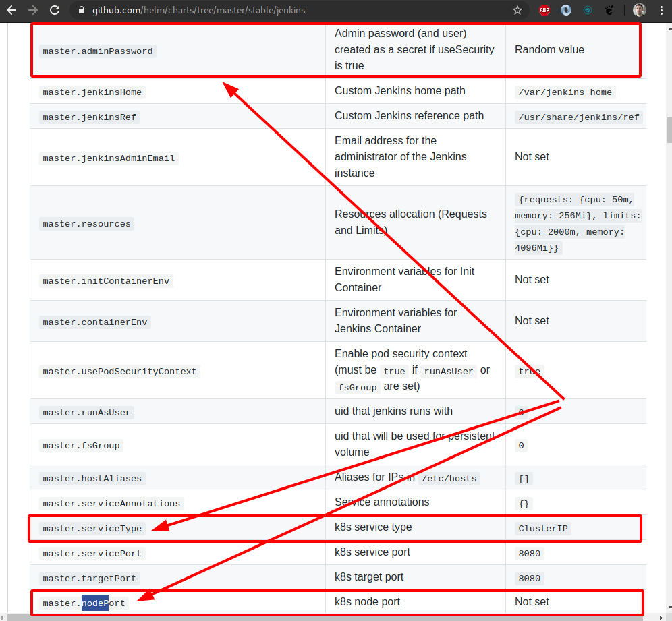Click the master.serviceAnnotations parameter
This screenshot has width=672, height=621.
[111, 503]
